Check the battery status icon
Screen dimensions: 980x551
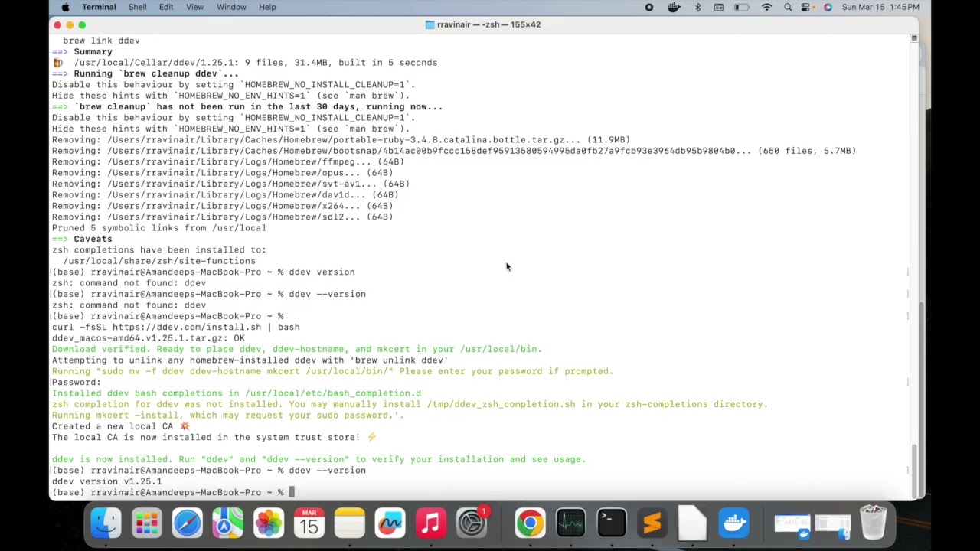coord(742,7)
